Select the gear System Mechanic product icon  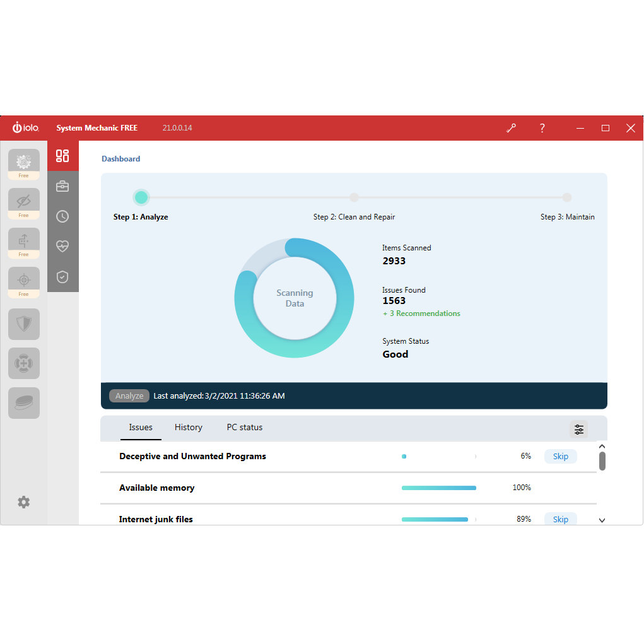click(24, 161)
